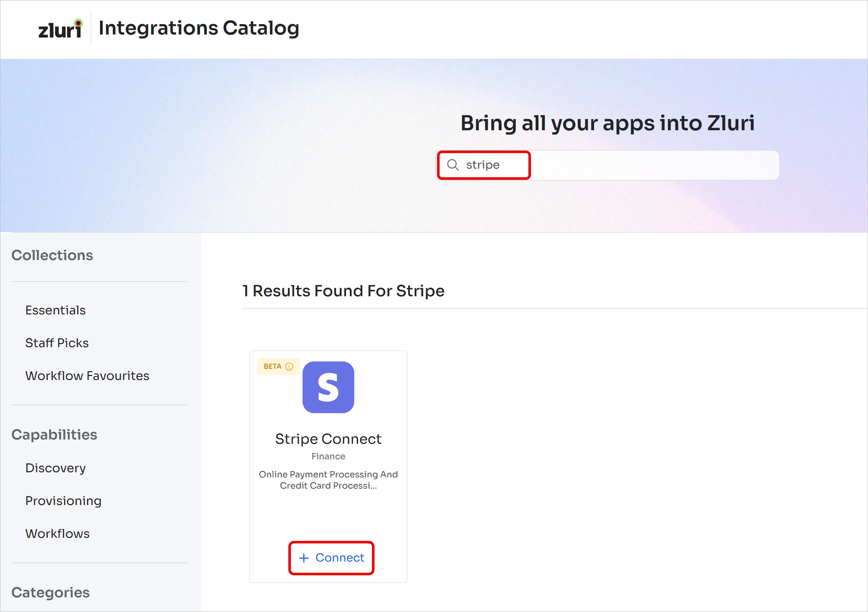The width and height of the screenshot is (868, 612).
Task: Click the plus icon beside Connect
Action: (304, 558)
